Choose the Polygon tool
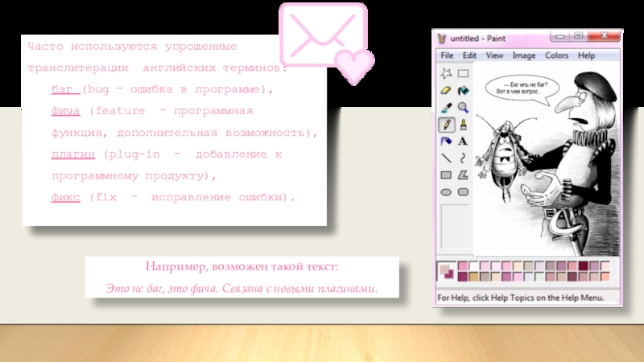The height and width of the screenshot is (362, 644). point(463,175)
